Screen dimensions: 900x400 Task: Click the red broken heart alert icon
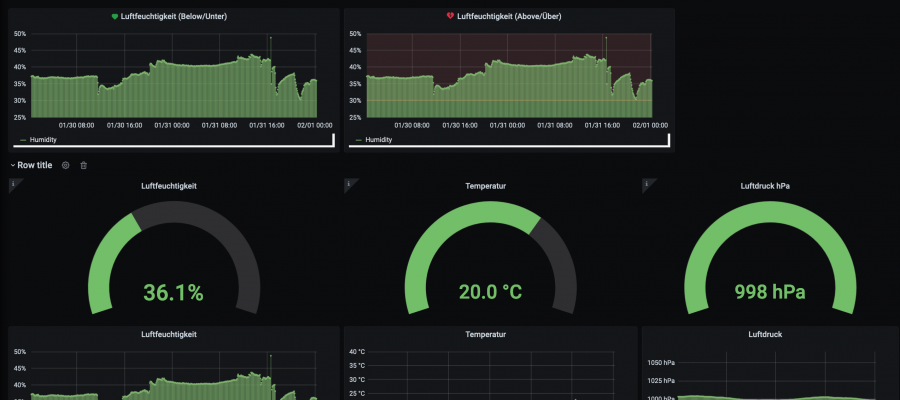[x=450, y=17]
